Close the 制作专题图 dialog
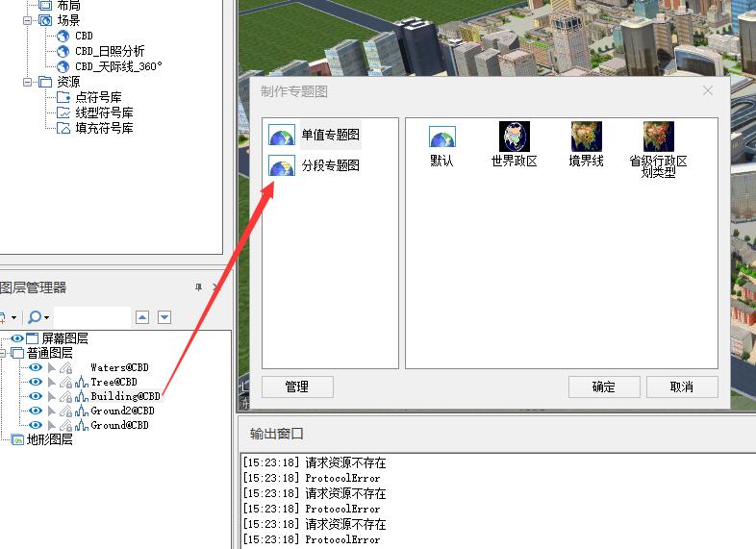The image size is (756, 549). pyautogui.click(x=707, y=90)
